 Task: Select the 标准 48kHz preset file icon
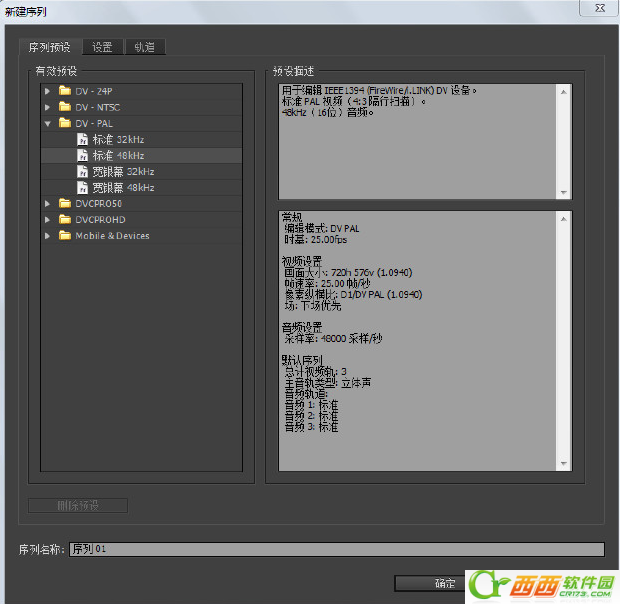pos(82,155)
